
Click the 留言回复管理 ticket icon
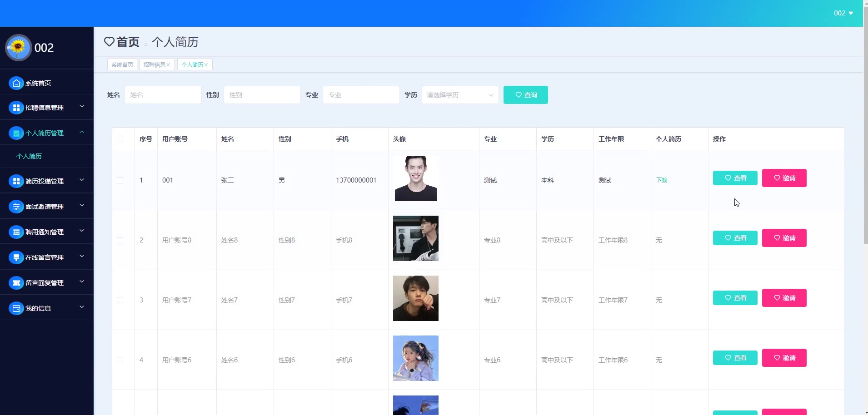pyautogui.click(x=16, y=283)
